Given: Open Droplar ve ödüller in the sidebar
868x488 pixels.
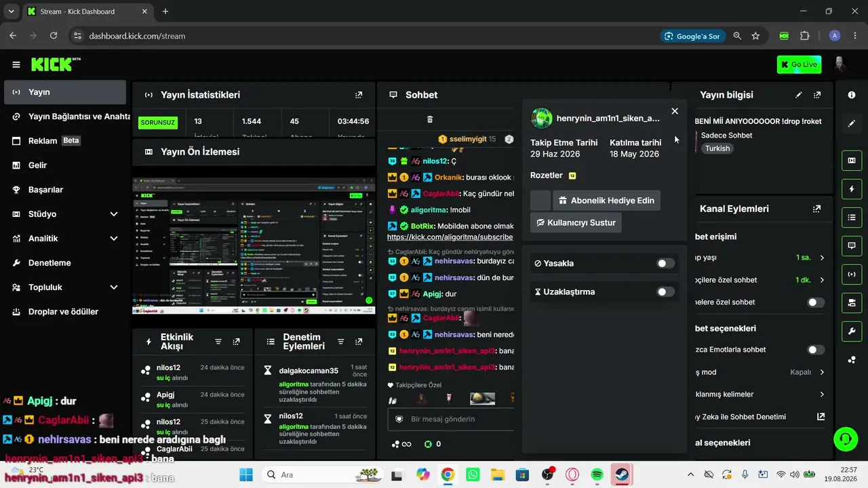Looking at the screenshot, I should 65,312.
